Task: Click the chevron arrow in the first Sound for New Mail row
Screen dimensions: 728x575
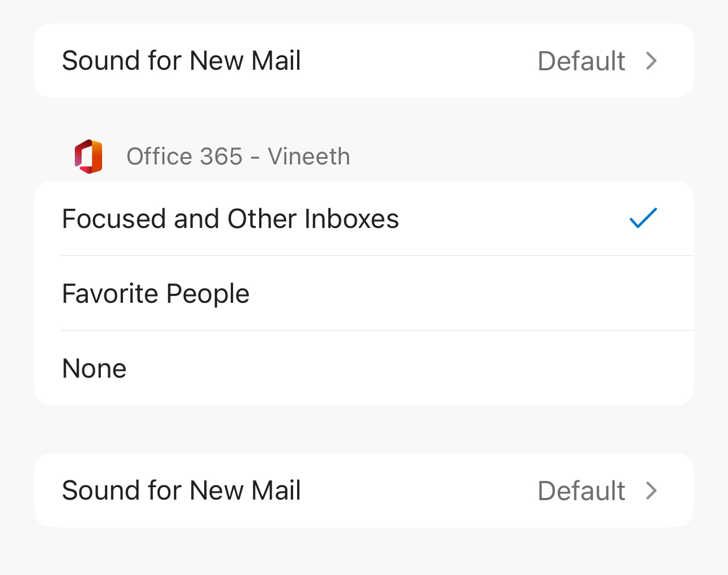Action: click(651, 61)
